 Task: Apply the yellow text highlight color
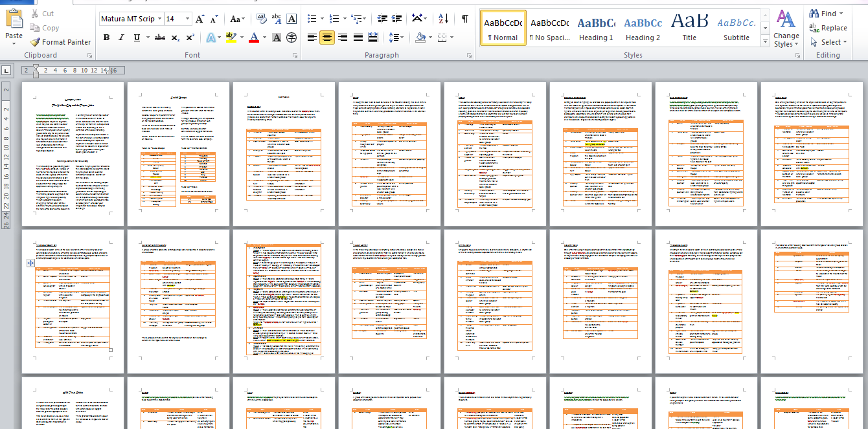pos(231,38)
